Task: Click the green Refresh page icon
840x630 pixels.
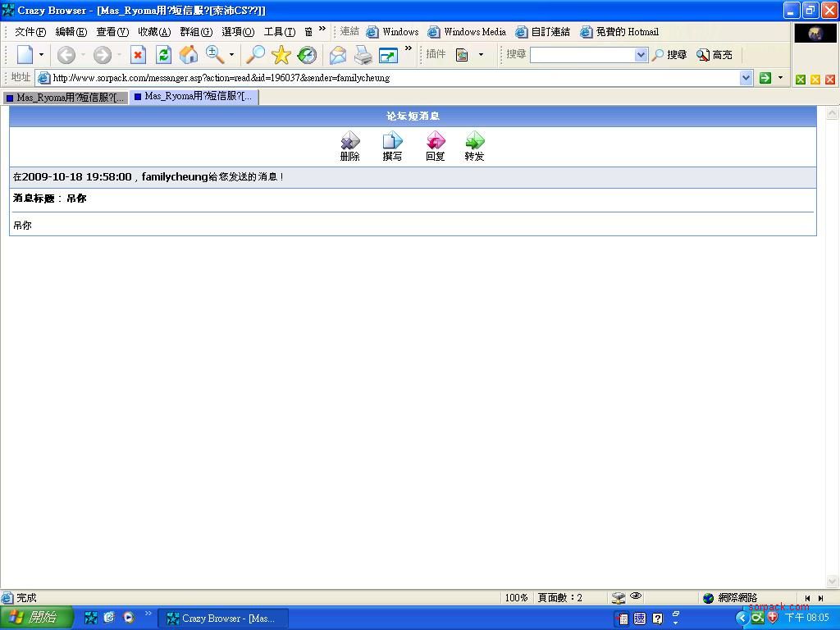Action: [163, 55]
